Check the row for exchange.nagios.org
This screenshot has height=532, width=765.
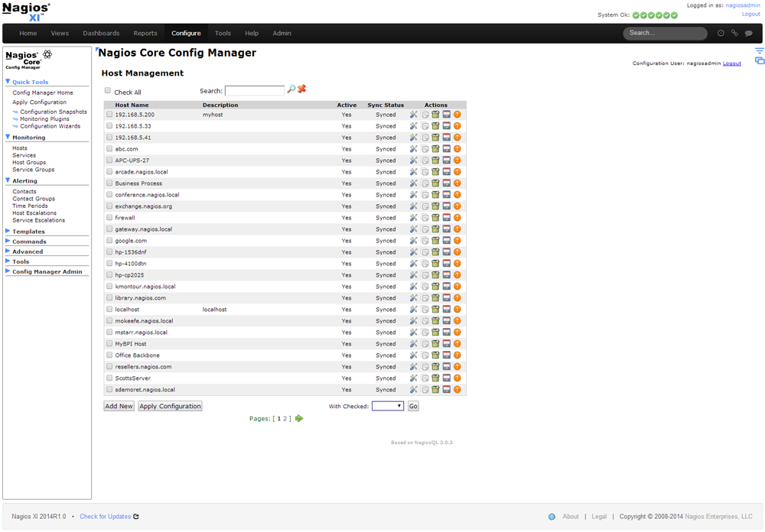[x=108, y=206]
